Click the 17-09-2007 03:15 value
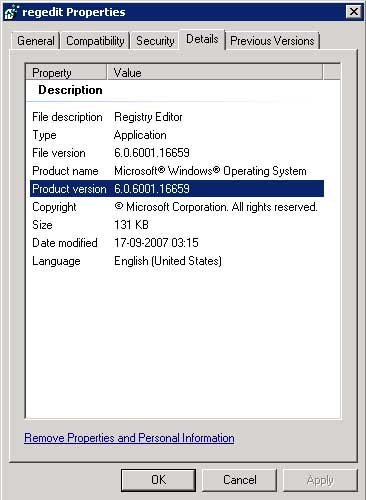 pos(156,243)
